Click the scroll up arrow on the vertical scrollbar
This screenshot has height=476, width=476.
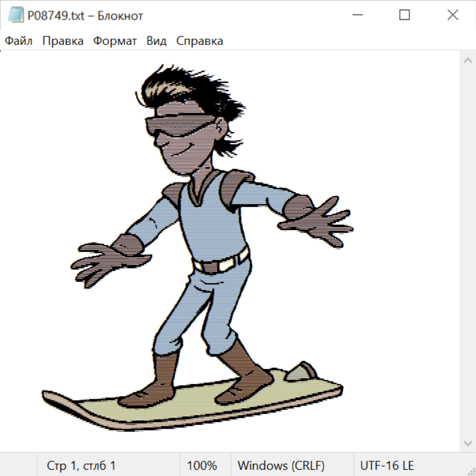[468, 60]
